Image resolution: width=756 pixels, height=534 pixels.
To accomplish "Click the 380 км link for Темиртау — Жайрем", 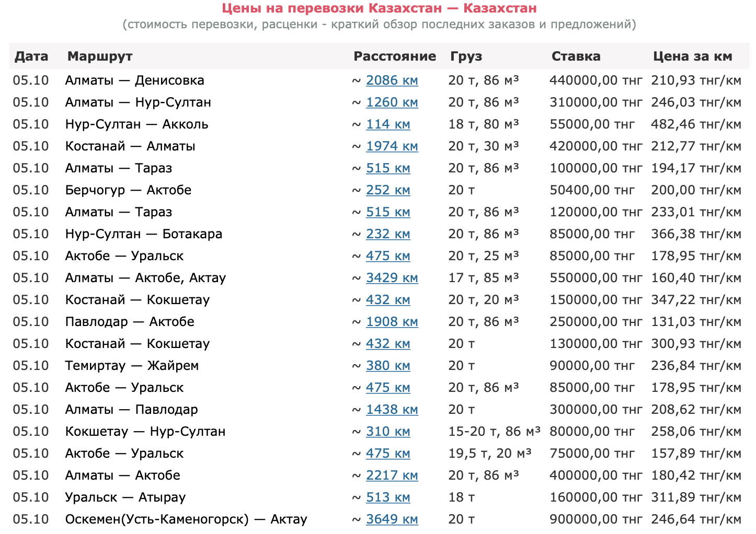I will click(x=388, y=366).
